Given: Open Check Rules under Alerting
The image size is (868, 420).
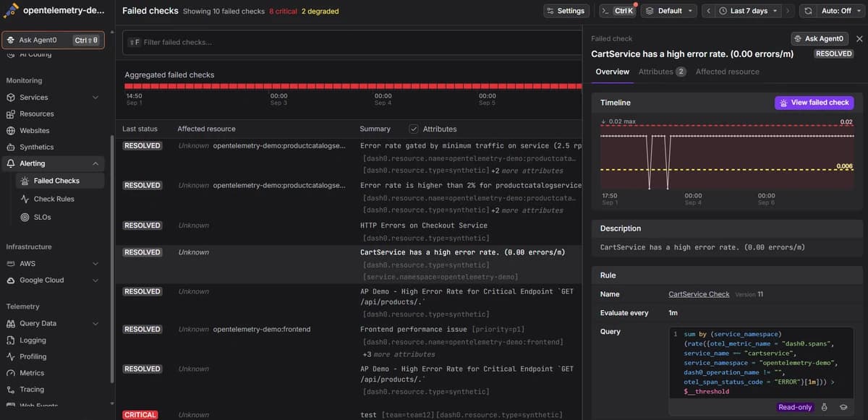Looking at the screenshot, I should pyautogui.click(x=54, y=199).
